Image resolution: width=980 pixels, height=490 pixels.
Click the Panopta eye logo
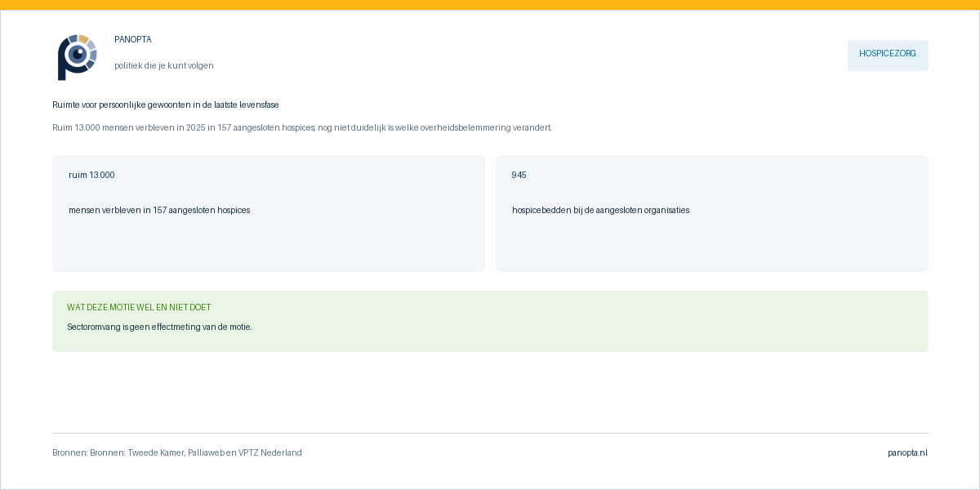[x=78, y=57]
